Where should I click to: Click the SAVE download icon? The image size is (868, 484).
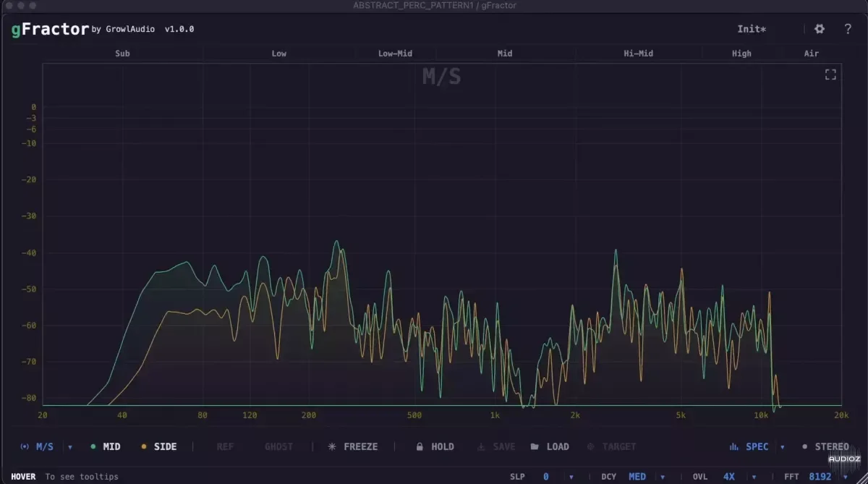(x=482, y=446)
